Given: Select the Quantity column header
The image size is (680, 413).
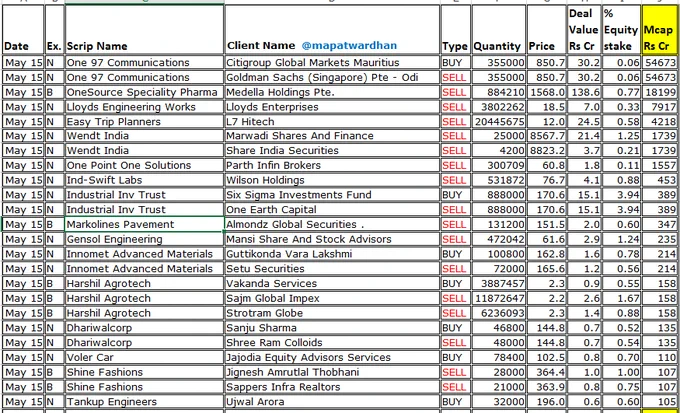Looking at the screenshot, I should tap(499, 30).
